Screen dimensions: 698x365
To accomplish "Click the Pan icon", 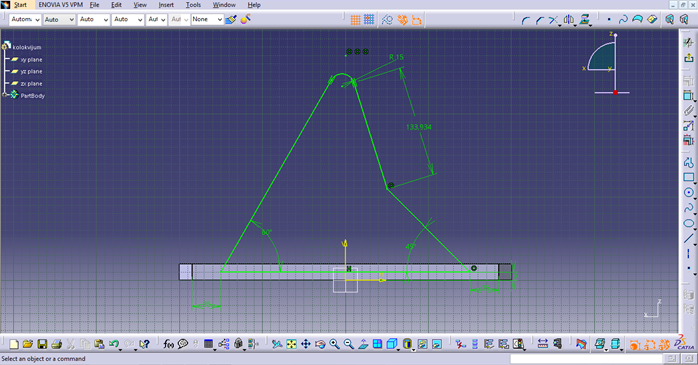I will click(306, 344).
